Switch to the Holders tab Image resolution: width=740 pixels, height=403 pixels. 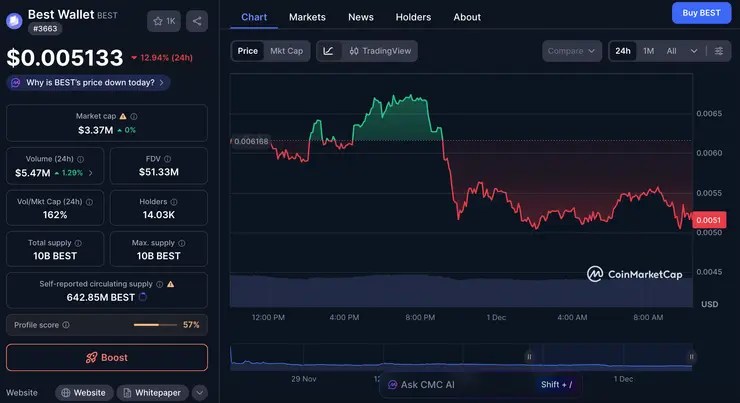point(413,17)
